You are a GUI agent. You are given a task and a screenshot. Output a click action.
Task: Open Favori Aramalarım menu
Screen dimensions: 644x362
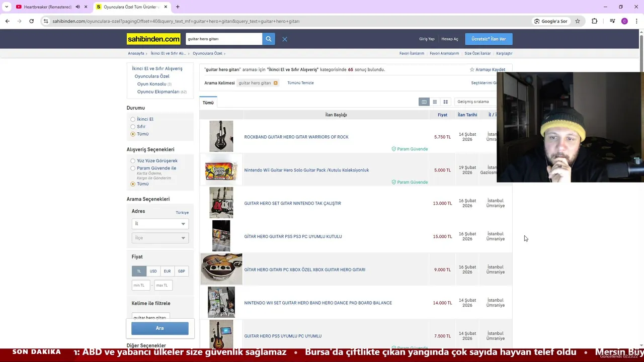(444, 53)
